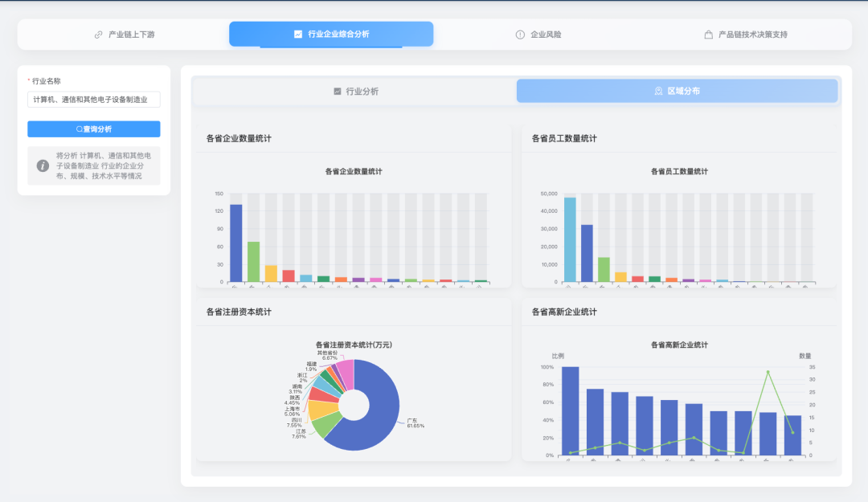868x502 pixels.
Task: Click the green 江苏 pie slice
Action: 326,424
